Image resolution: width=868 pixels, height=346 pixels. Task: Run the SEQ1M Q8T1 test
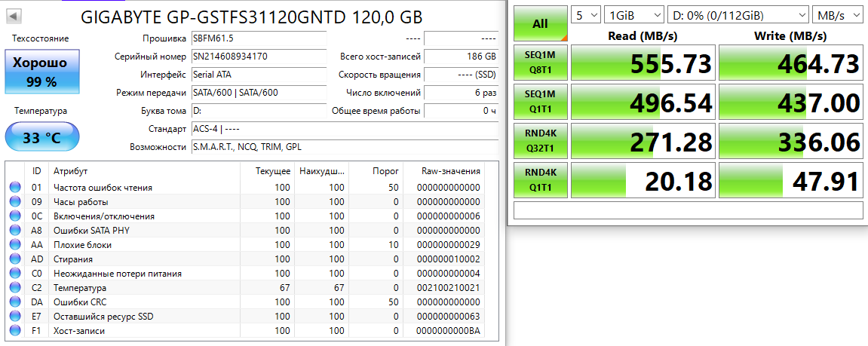(x=540, y=63)
